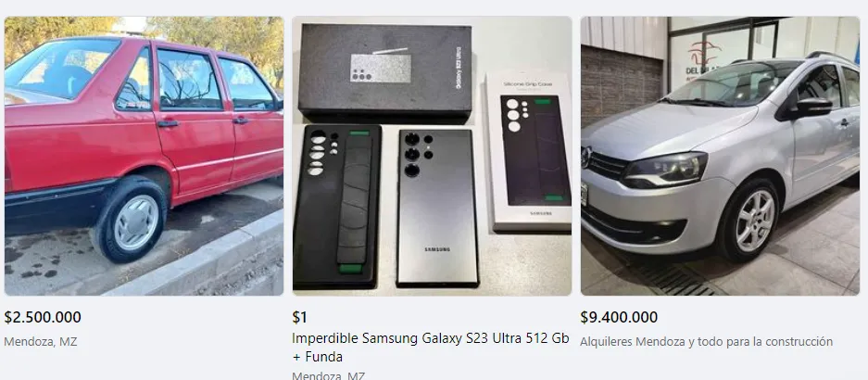Click the dealership sign behind the silver car
This screenshot has height=380, width=868.
click(705, 58)
